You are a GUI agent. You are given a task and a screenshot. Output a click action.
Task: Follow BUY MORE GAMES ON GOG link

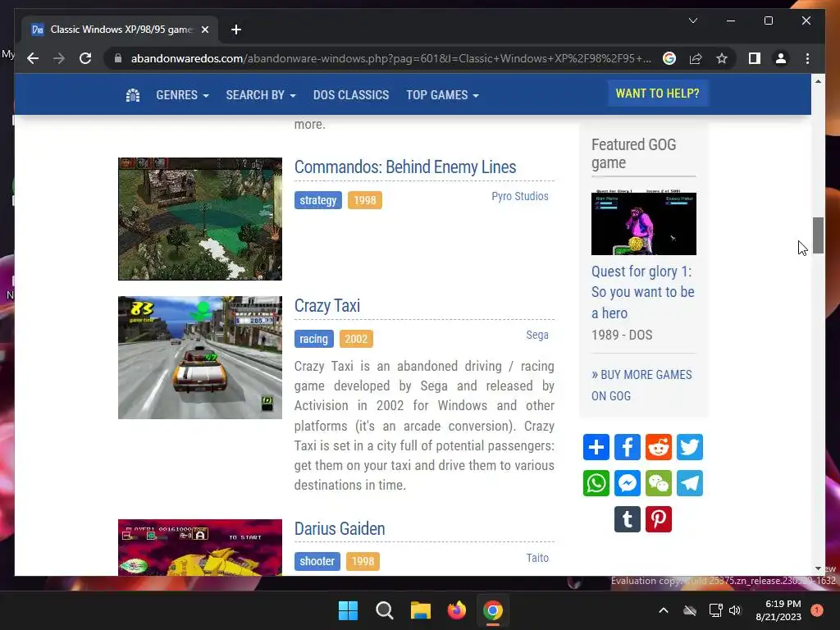[641, 386]
